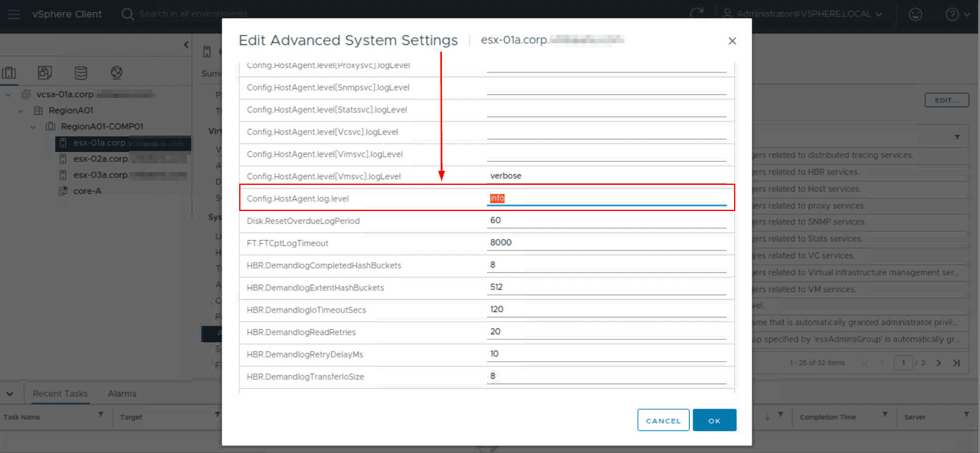
Task: Open the feedback smiley icon
Action: [915, 14]
